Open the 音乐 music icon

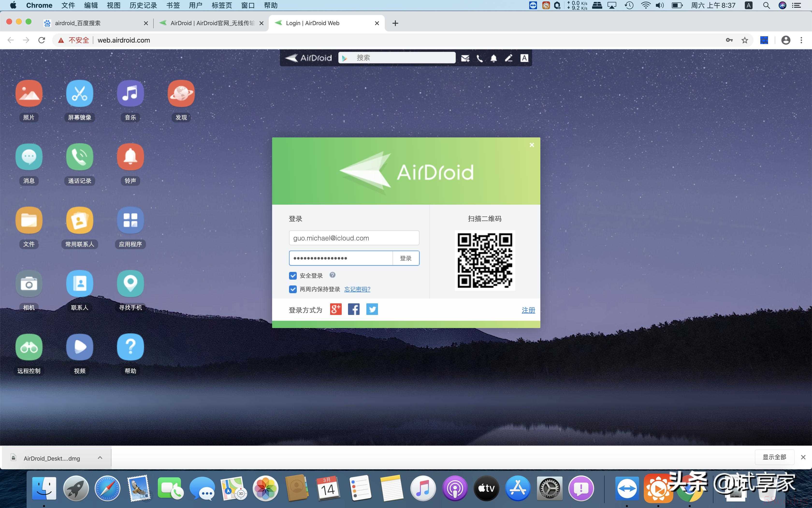point(130,93)
